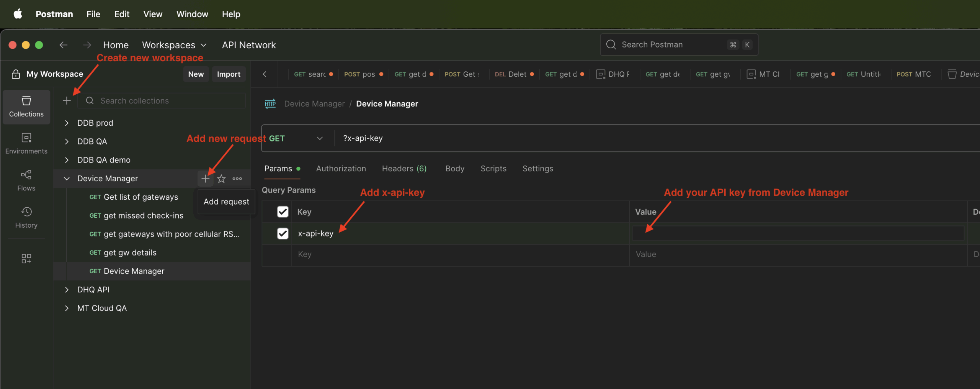
Task: Click the New button
Action: (x=196, y=74)
